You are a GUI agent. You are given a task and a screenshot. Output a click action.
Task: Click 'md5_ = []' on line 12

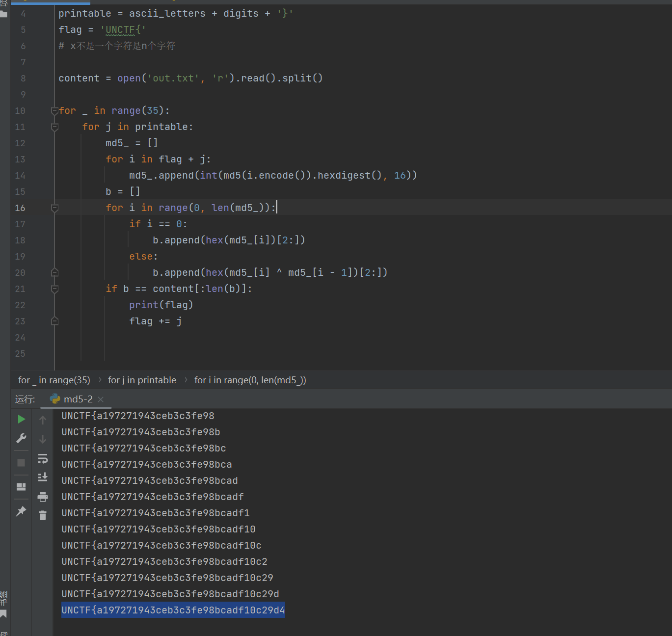[132, 143]
